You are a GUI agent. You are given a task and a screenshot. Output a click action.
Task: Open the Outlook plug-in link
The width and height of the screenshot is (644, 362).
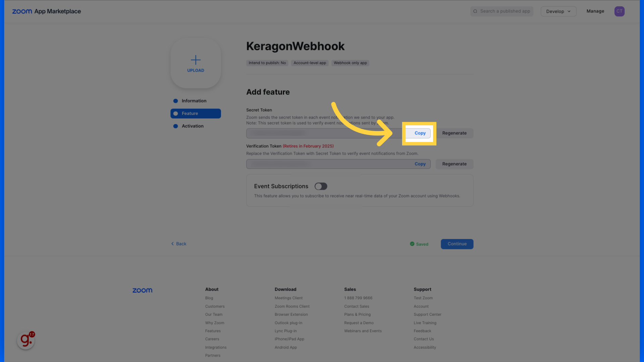[x=288, y=323]
